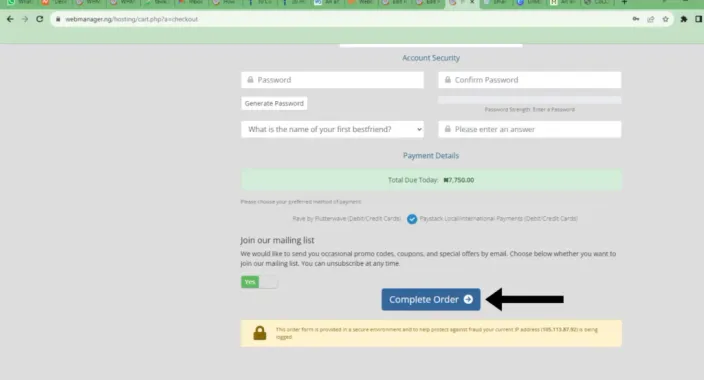Image resolution: width=704 pixels, height=380 pixels.
Task: Close the active browser tab
Action: (x=472, y=2)
